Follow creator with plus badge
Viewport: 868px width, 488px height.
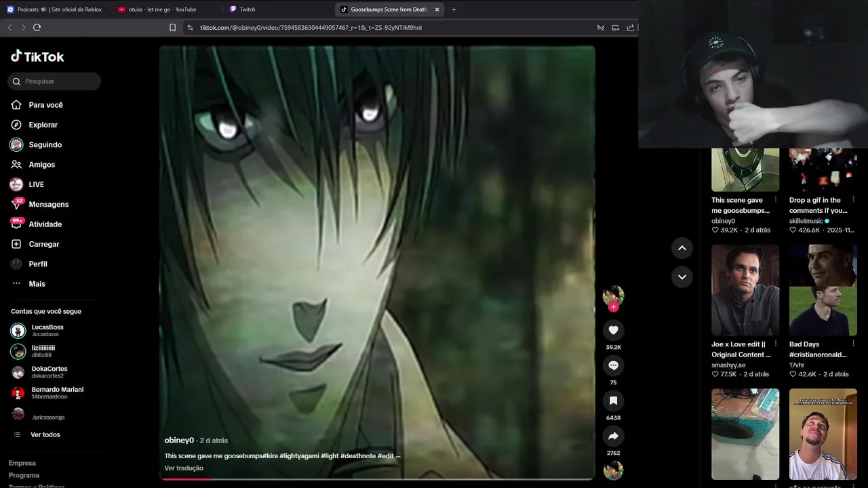coord(613,307)
